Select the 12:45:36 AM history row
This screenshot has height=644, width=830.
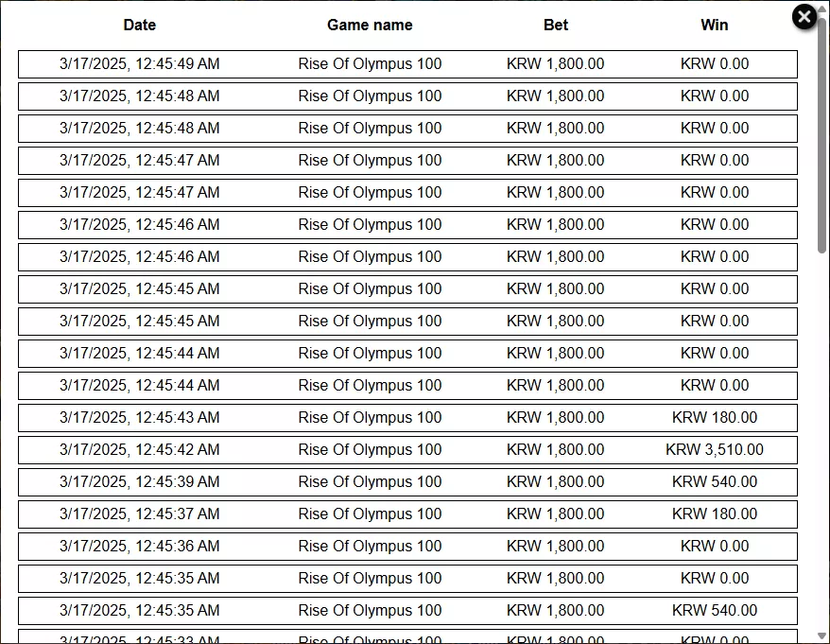407,546
